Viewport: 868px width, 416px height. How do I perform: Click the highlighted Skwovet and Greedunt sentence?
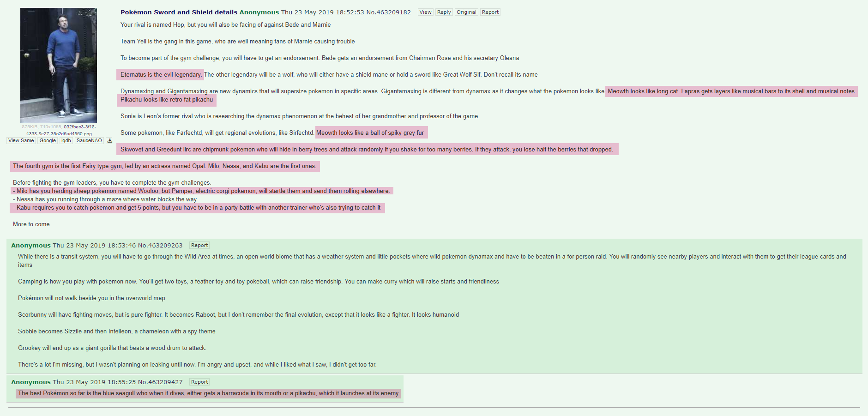coord(368,150)
